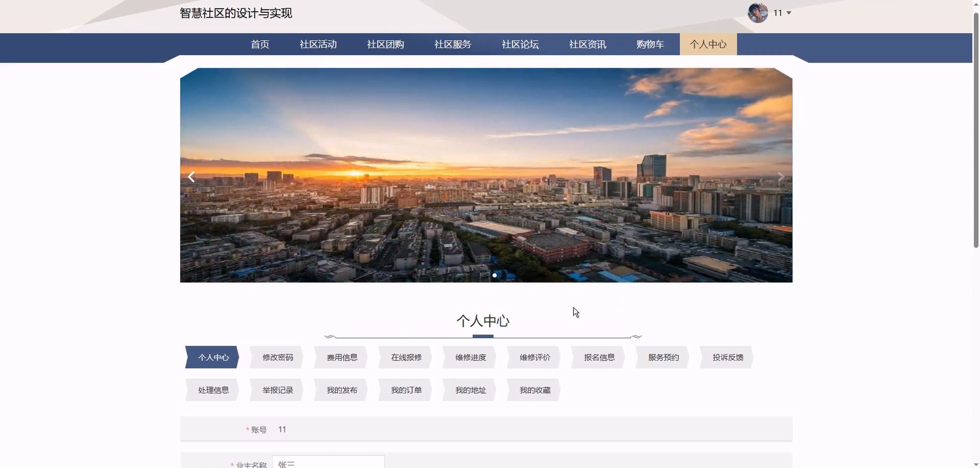Click the carousel previous arrow
Screen dimensions: 980x468
pos(191,177)
